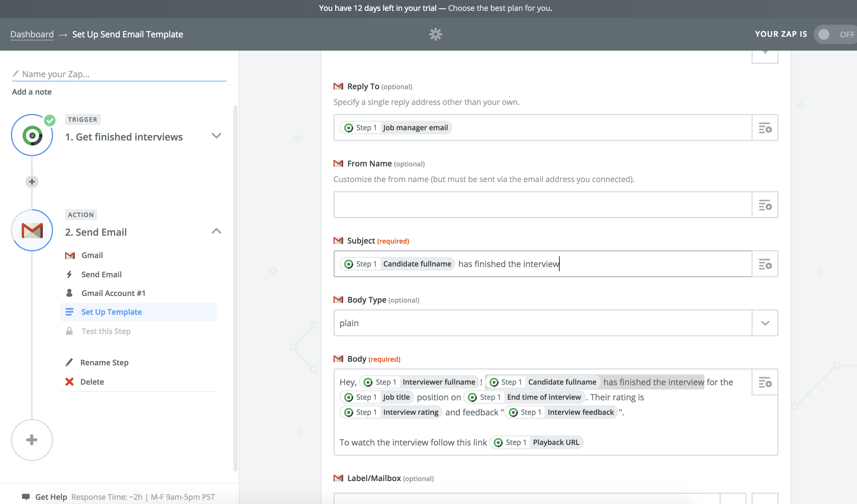Click insert-field icon for Reply To

(x=765, y=128)
